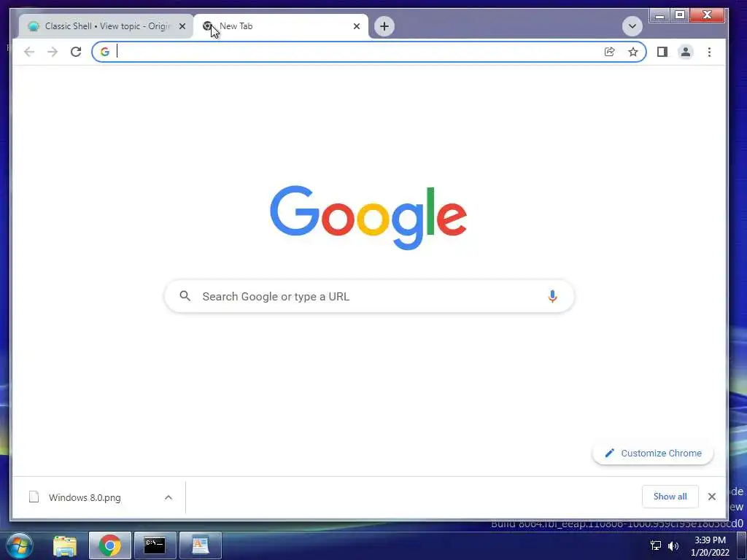Image resolution: width=747 pixels, height=560 pixels.
Task: Open File Explorer from taskbar
Action: 65,545
